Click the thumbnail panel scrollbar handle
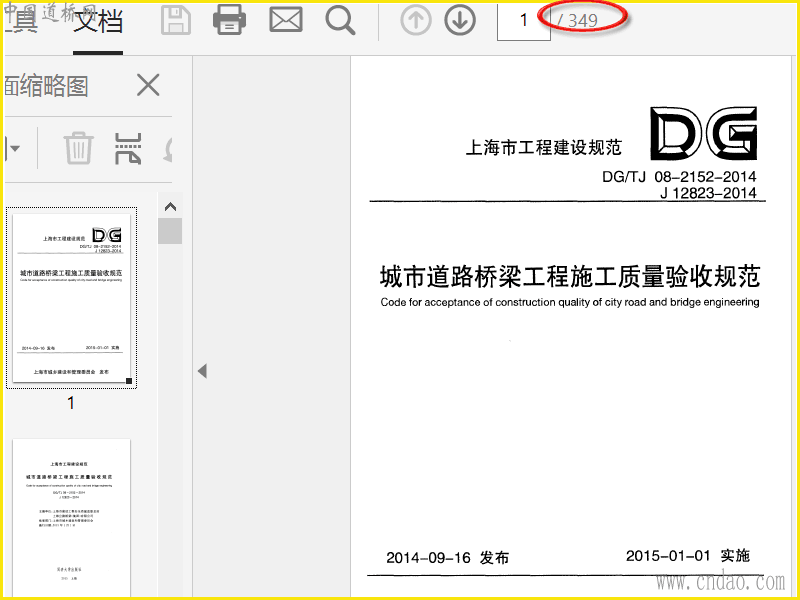Screen dimensions: 800x600 pyautogui.click(x=170, y=231)
